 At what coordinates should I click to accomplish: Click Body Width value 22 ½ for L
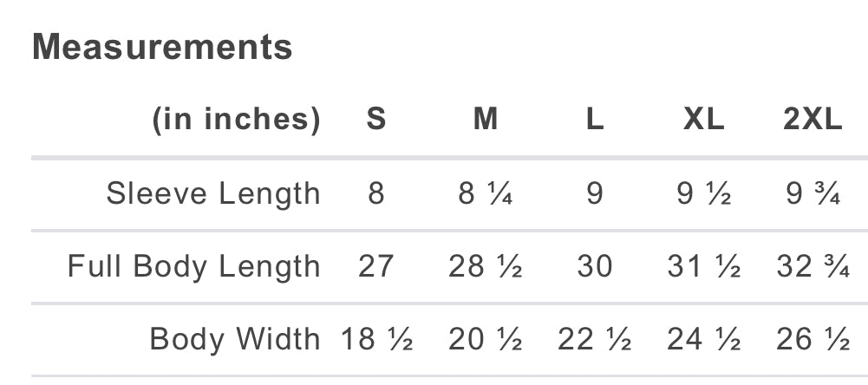pyautogui.click(x=594, y=339)
